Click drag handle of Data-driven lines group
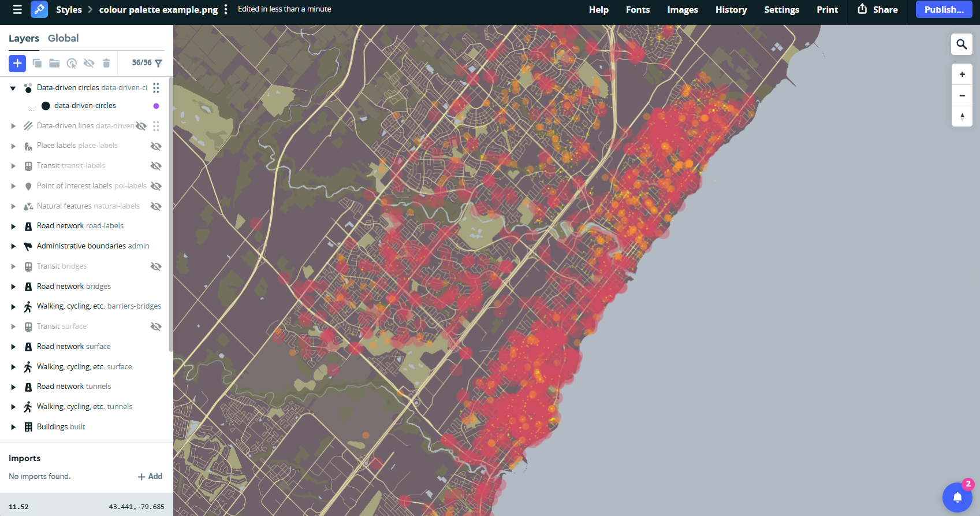 [x=156, y=126]
